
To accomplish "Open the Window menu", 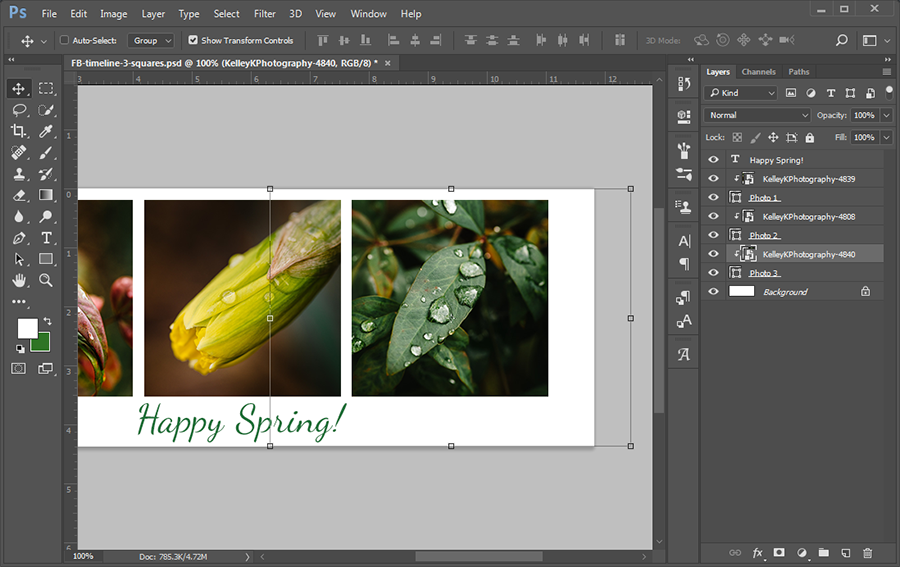I will point(368,14).
